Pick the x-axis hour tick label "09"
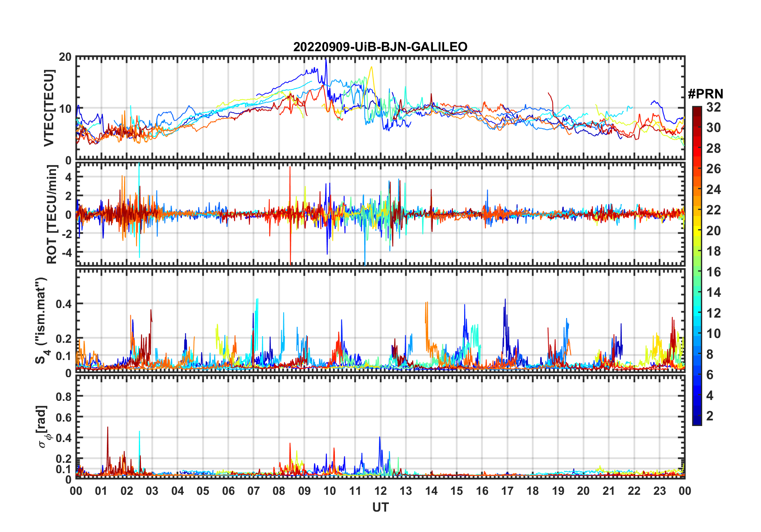Image resolution: width=761 pixels, height=532 pixels. click(x=304, y=491)
